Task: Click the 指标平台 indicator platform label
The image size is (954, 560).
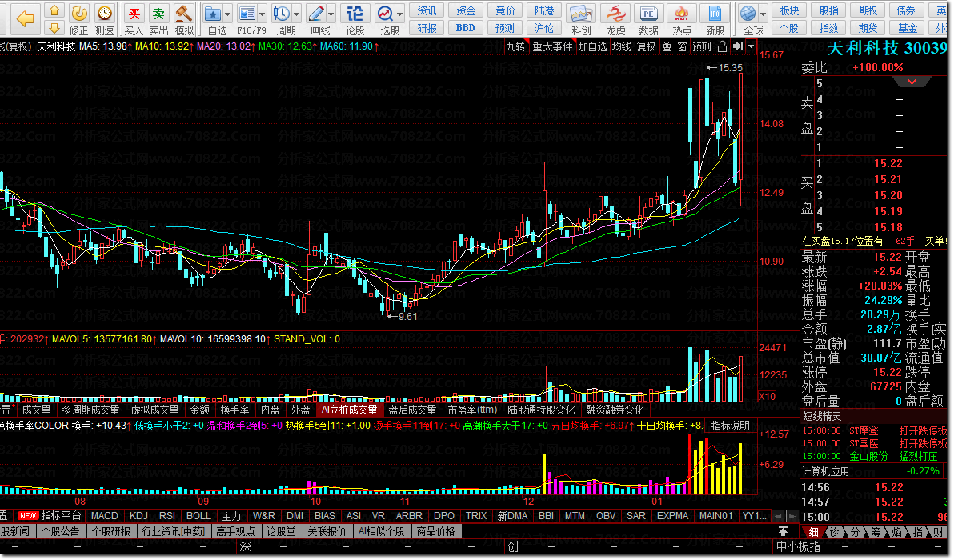Action: 61,516
